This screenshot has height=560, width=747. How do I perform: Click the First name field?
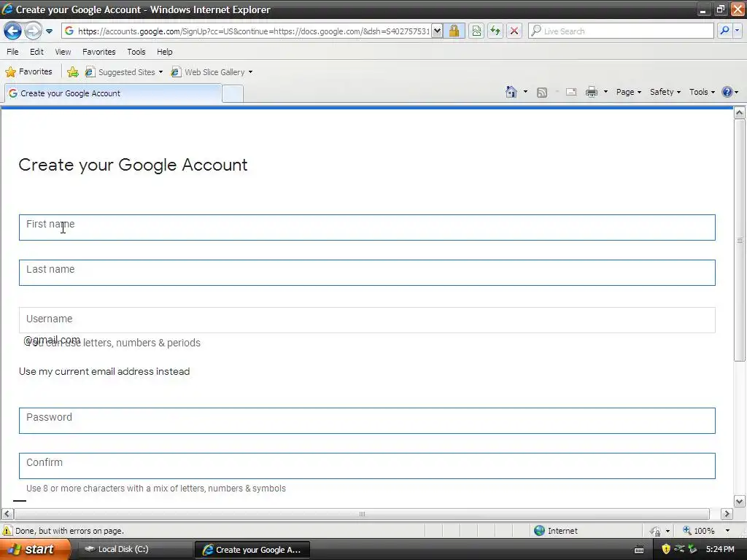pos(367,227)
